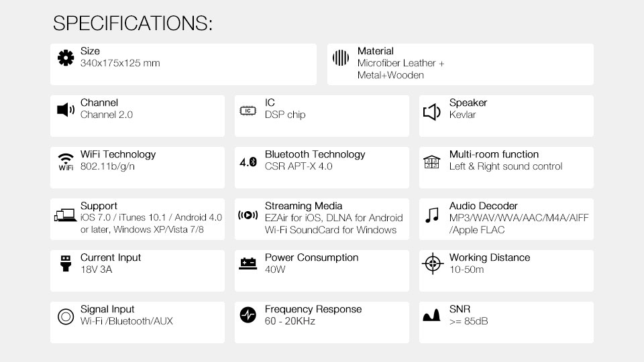
Task: Click the gear icon beside Size
Action: (65, 58)
